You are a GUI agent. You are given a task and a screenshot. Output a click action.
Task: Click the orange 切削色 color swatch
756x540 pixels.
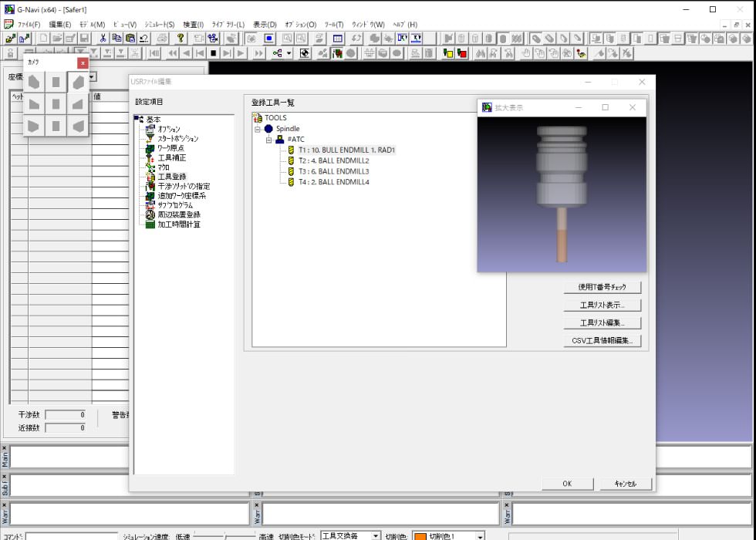[x=420, y=535]
